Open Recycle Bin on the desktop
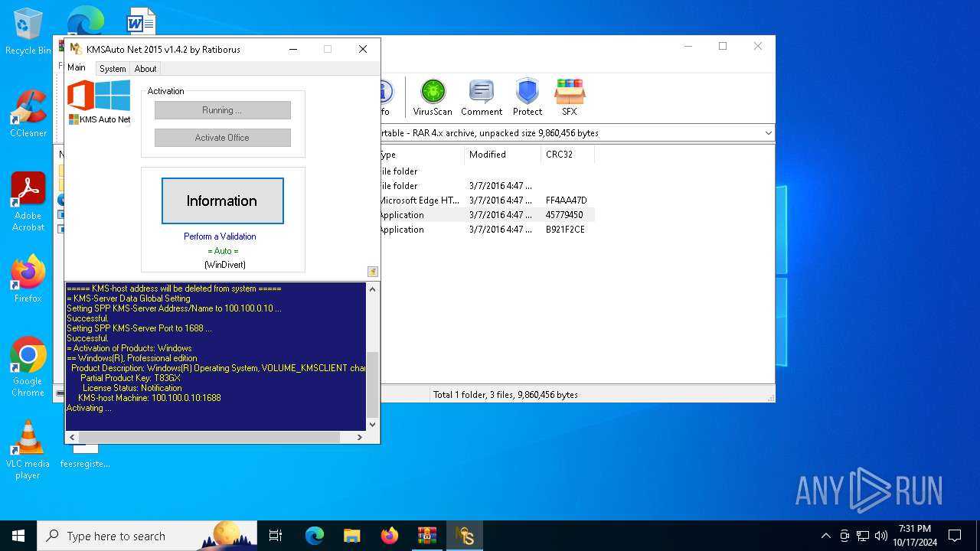Image resolution: width=980 pixels, height=551 pixels. coord(28,32)
